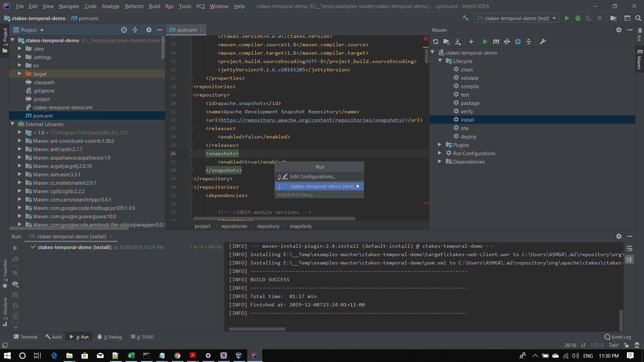Open Chrome from the Windows taskbar

[177, 356]
